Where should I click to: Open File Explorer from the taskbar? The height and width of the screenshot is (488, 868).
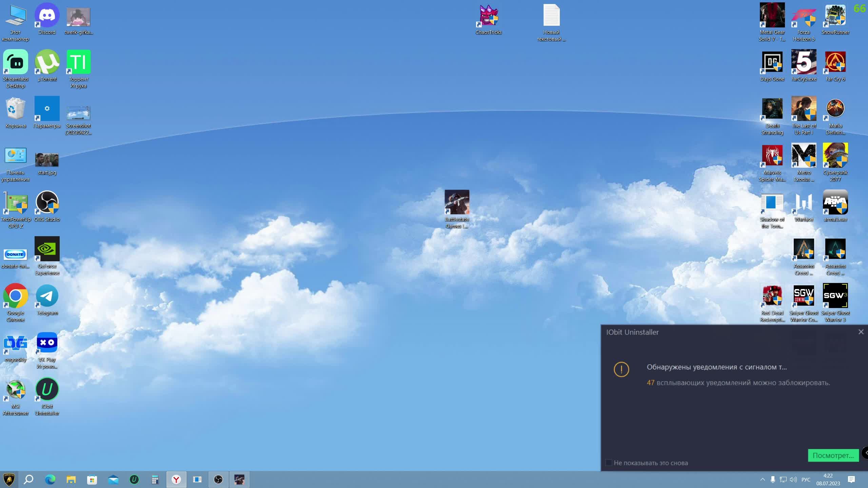pos(71,480)
